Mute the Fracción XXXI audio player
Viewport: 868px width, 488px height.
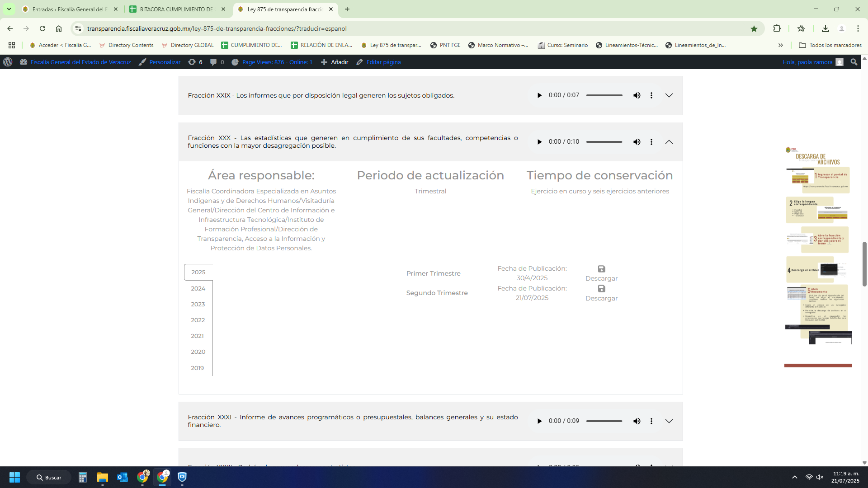pos(637,421)
